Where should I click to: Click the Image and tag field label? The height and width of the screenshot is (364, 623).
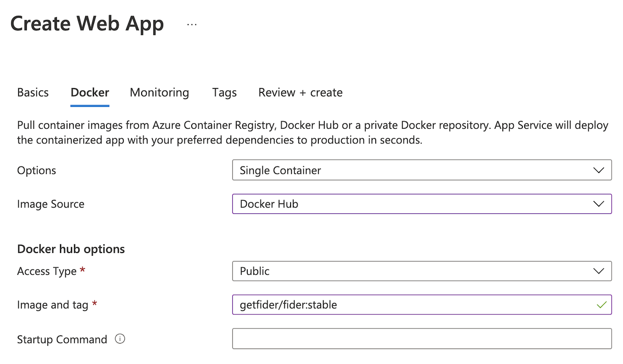click(52, 305)
